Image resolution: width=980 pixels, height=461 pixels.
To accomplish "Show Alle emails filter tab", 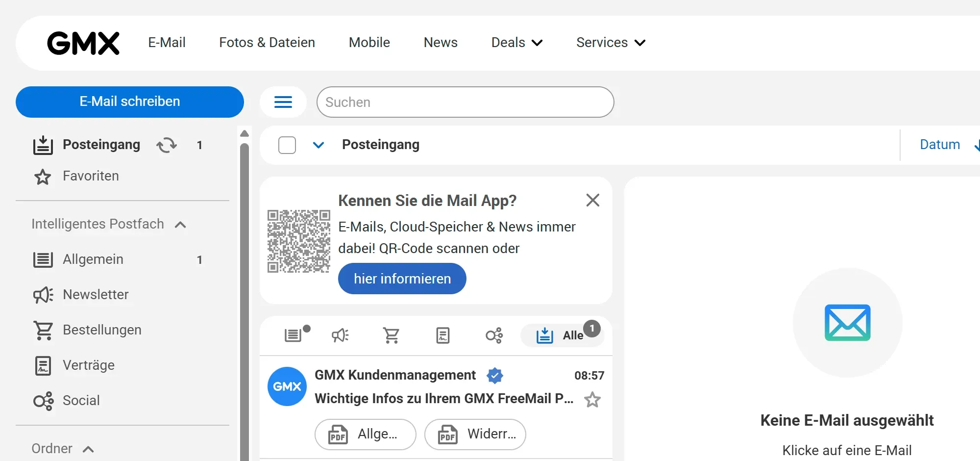I will click(563, 335).
